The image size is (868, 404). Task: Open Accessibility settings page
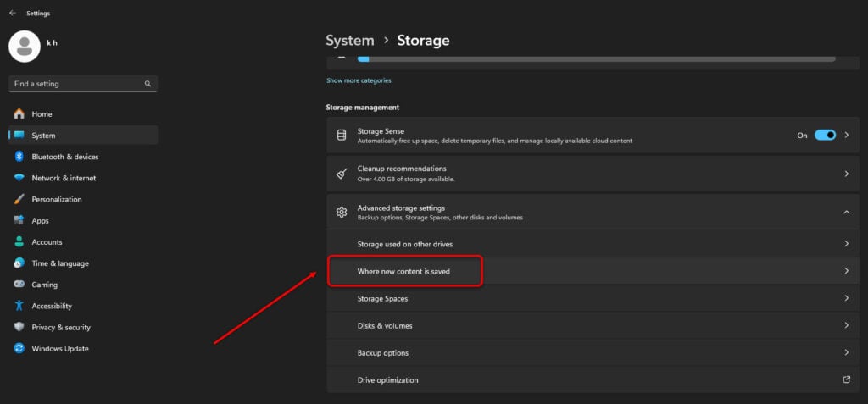point(83,306)
